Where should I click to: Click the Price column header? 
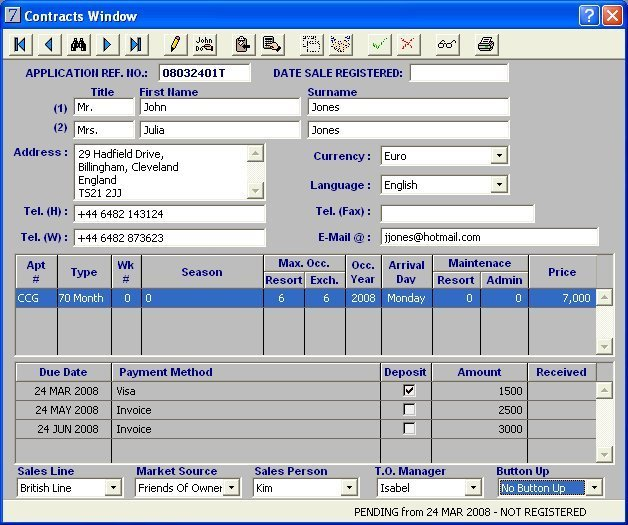click(x=562, y=272)
